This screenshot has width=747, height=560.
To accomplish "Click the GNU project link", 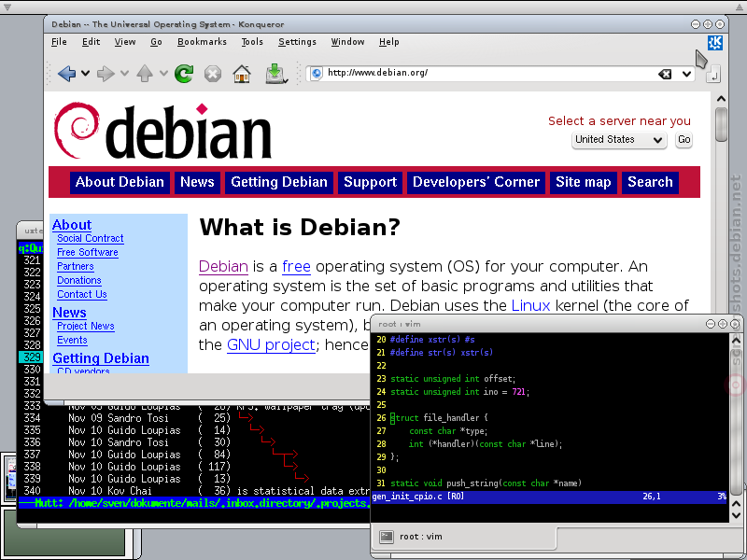I will [271, 344].
